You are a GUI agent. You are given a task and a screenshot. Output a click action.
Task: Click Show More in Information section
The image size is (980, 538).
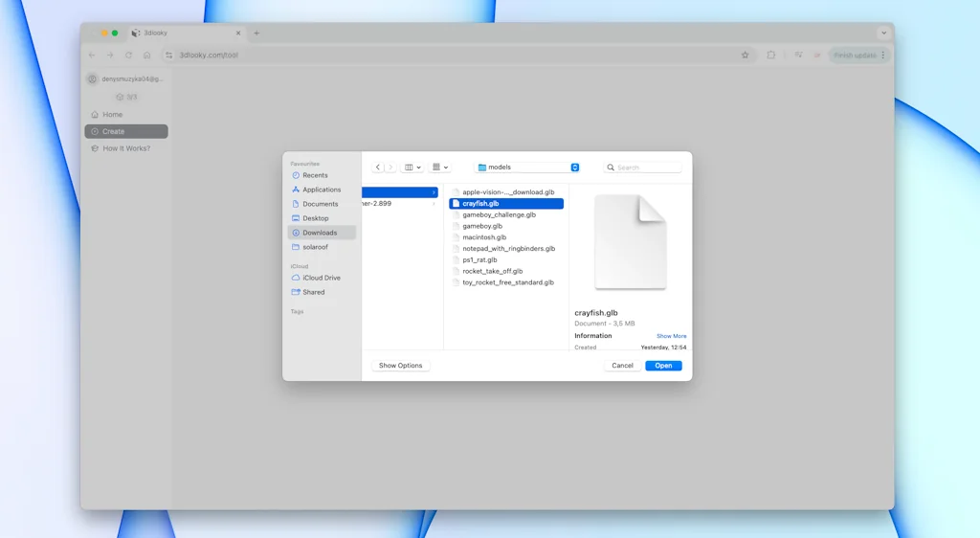[x=671, y=336]
